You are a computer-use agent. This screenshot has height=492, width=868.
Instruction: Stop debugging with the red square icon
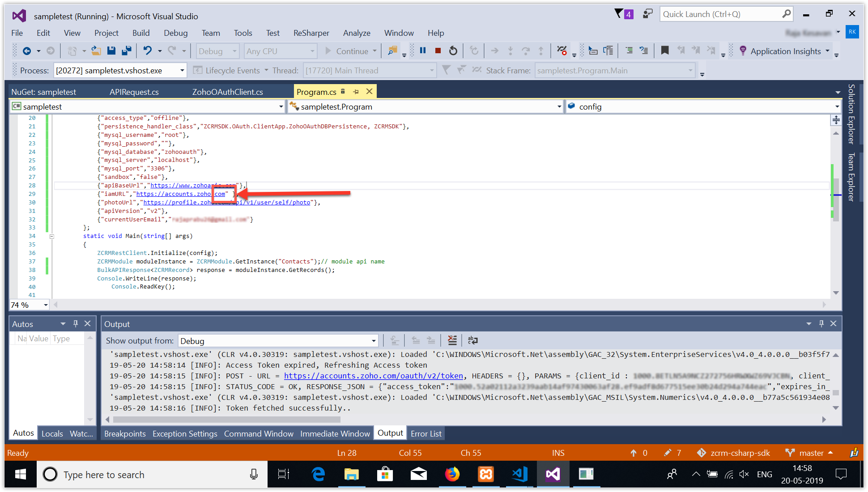coord(438,51)
